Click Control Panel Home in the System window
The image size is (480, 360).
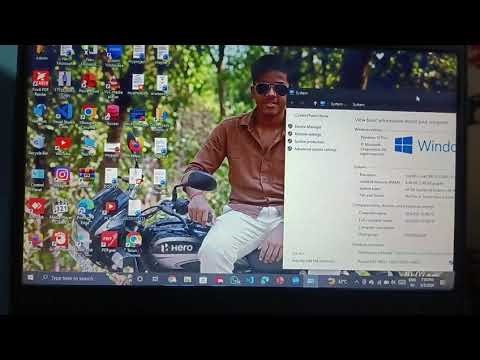click(x=311, y=116)
